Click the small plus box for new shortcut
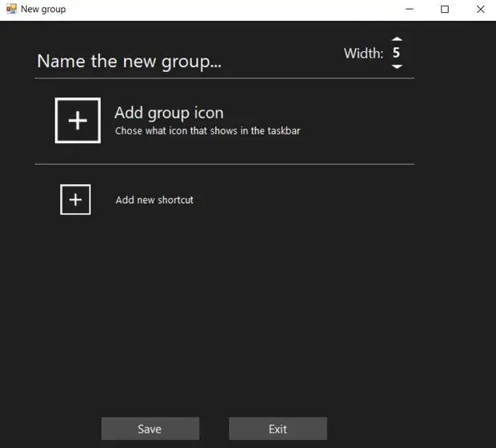This screenshot has height=448, width=496. (x=75, y=200)
